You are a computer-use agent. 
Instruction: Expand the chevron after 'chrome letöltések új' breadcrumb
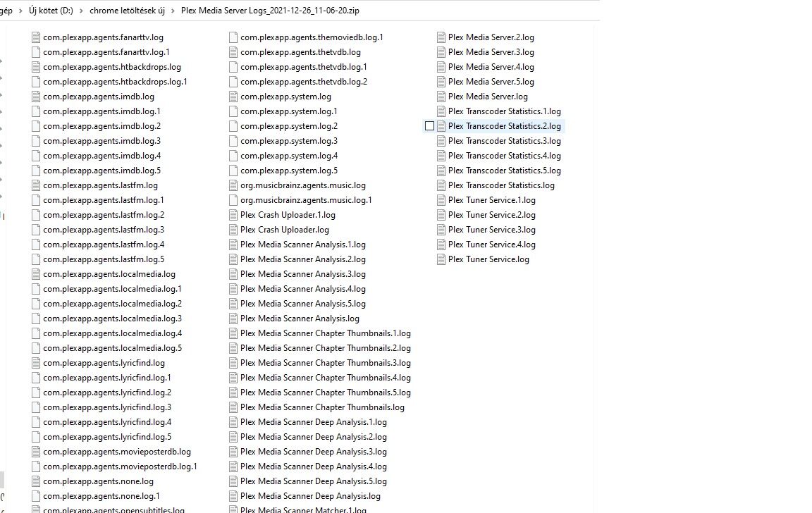[x=173, y=11]
